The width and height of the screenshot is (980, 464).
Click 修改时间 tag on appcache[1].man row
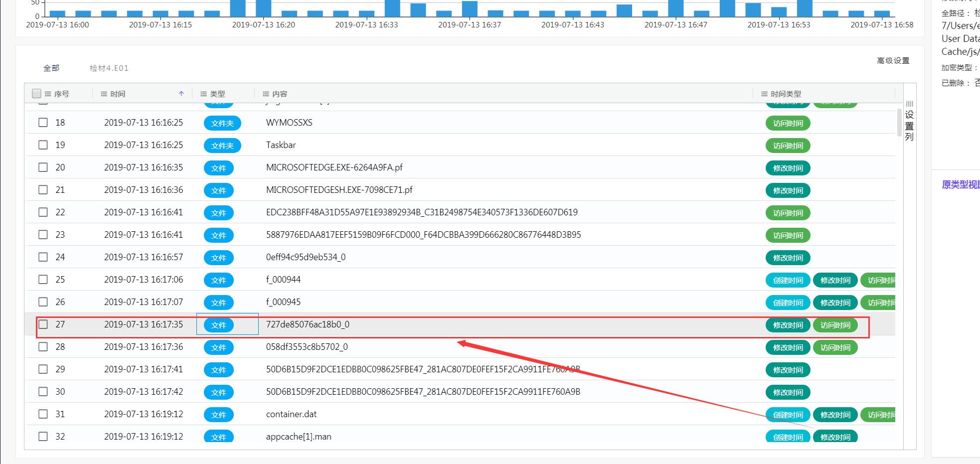835,437
